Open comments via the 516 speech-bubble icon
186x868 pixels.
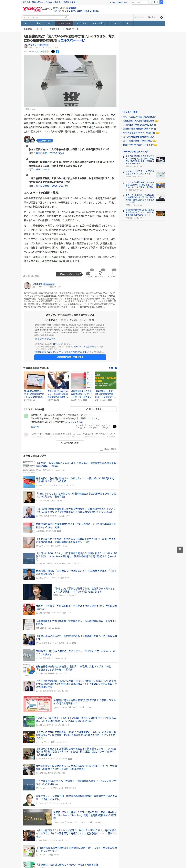click(39, 52)
